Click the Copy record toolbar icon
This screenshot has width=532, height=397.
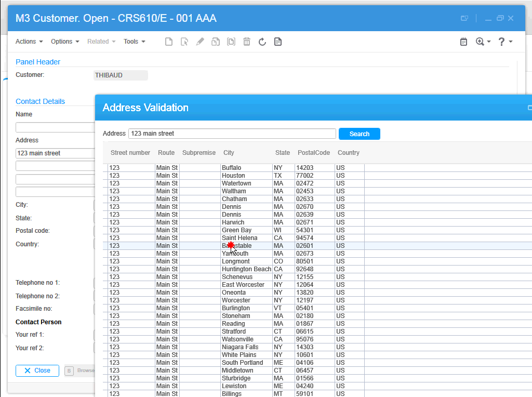[x=216, y=42]
